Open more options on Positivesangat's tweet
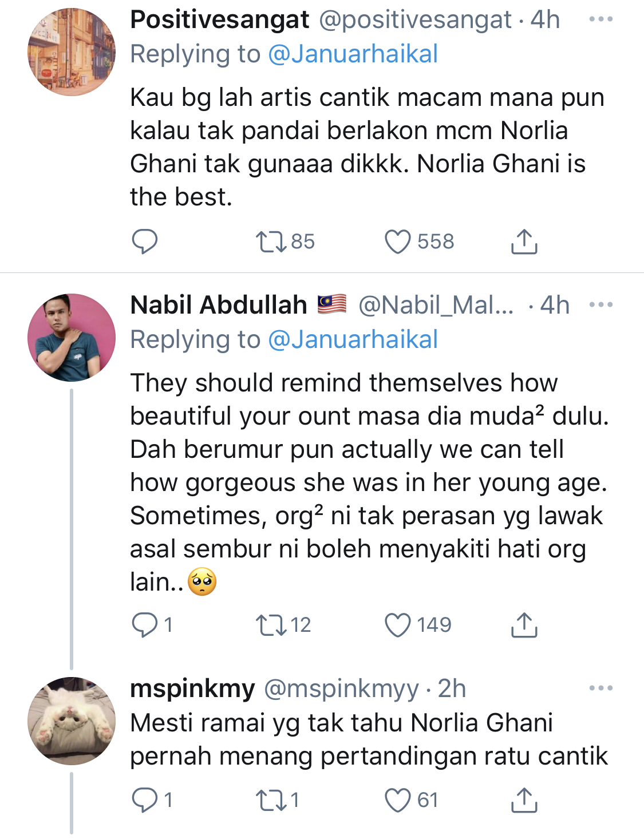The width and height of the screenshot is (644, 839). point(600,19)
